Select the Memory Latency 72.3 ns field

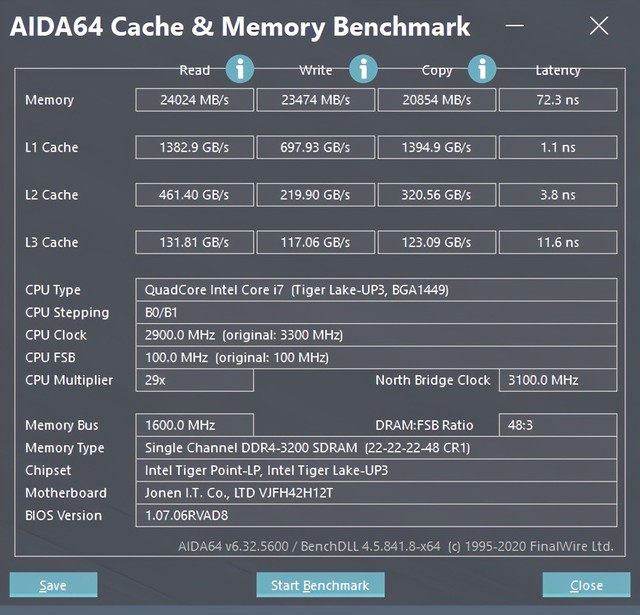click(558, 100)
